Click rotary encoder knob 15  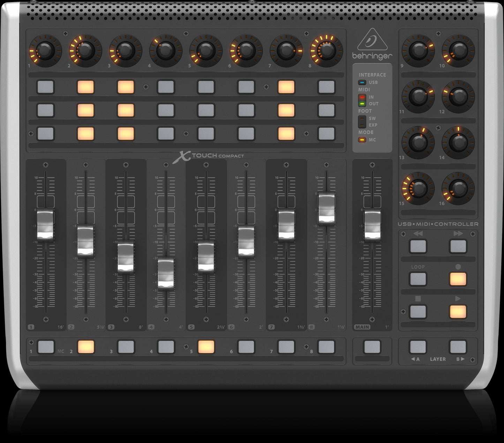pos(418,189)
